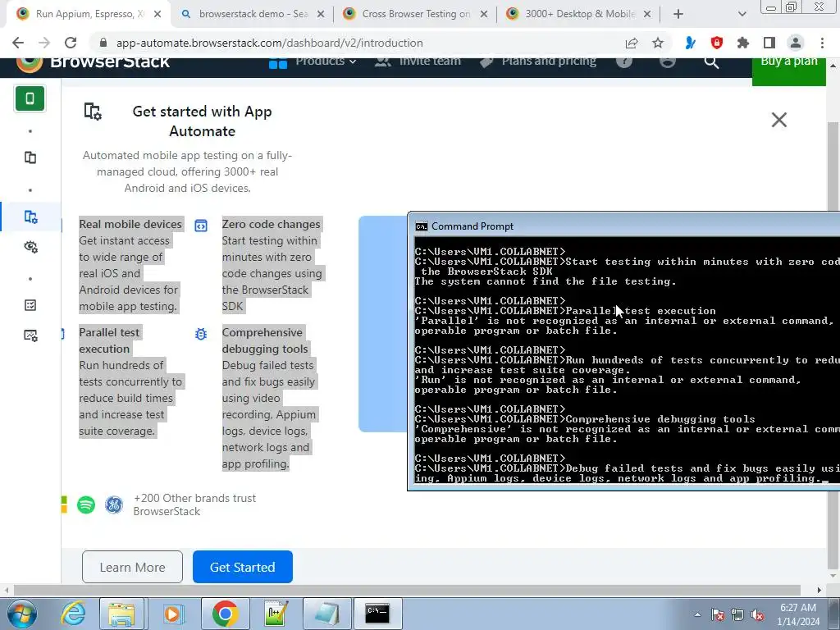Switch to browserstack demo search tab
This screenshot has height=630, width=840.
253,14
